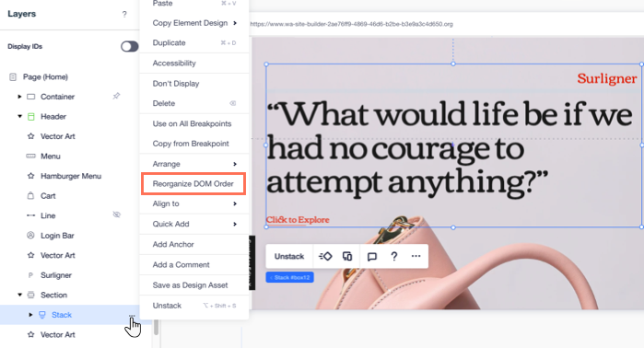Click the Cart bag icon
644x348 pixels.
coord(30,196)
